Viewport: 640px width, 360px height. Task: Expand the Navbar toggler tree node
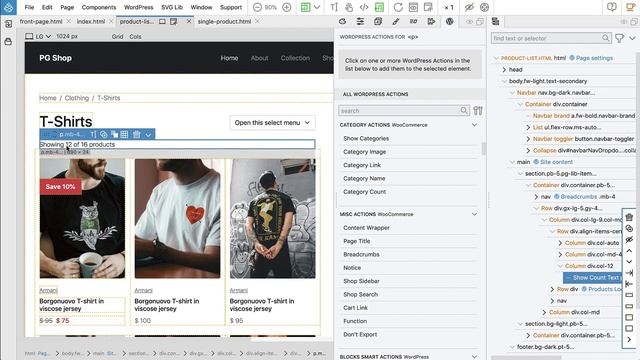click(528, 139)
